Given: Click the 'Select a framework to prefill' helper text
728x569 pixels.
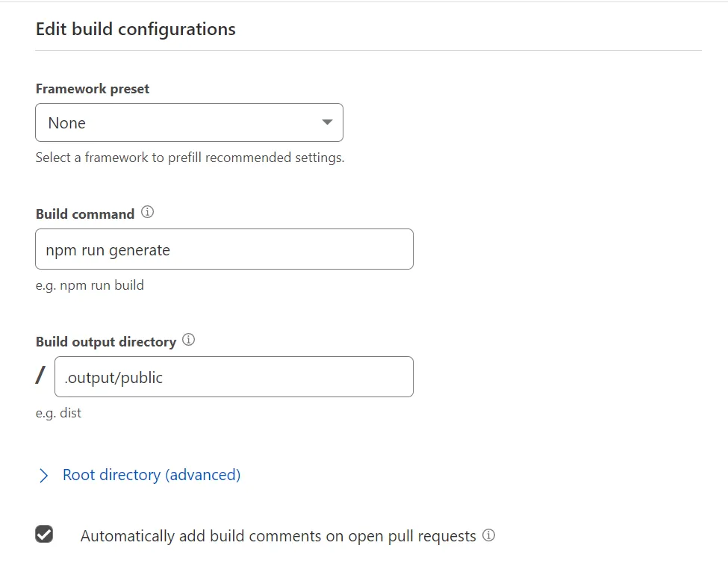Looking at the screenshot, I should (x=190, y=158).
